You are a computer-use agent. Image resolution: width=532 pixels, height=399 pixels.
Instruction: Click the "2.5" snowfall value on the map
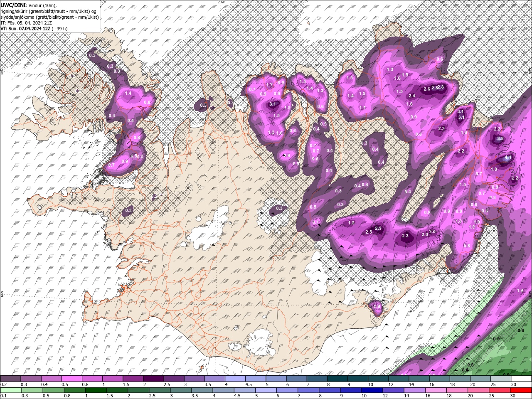[x=369, y=232]
